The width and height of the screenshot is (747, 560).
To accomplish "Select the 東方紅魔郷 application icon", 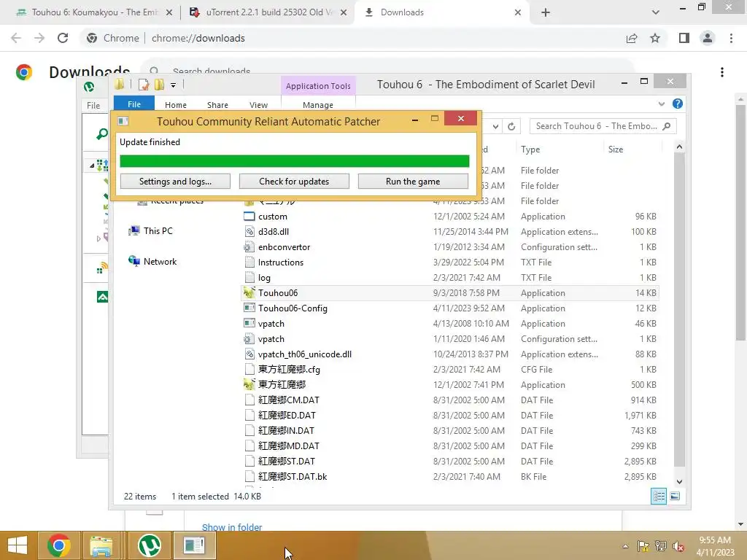I will tap(249, 384).
